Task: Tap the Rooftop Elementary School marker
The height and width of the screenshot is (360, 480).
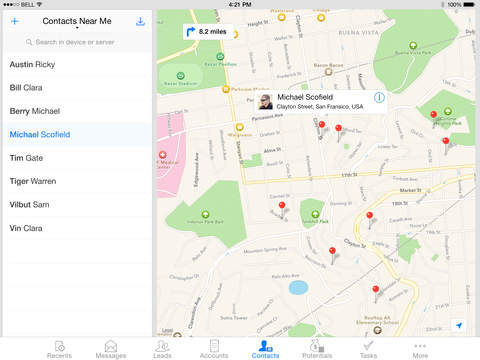Action: click(377, 330)
